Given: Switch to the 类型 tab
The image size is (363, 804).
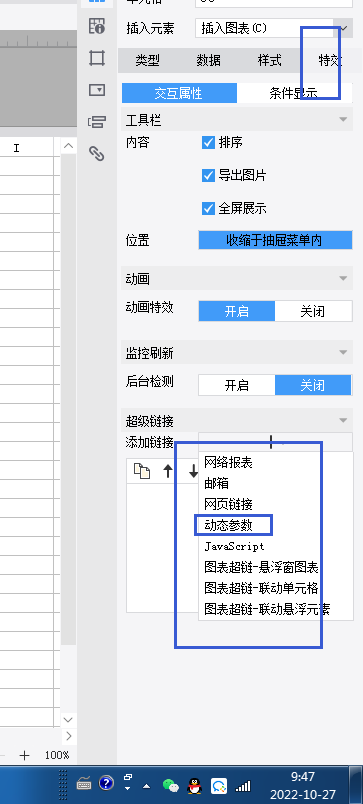Looking at the screenshot, I should point(148,61).
